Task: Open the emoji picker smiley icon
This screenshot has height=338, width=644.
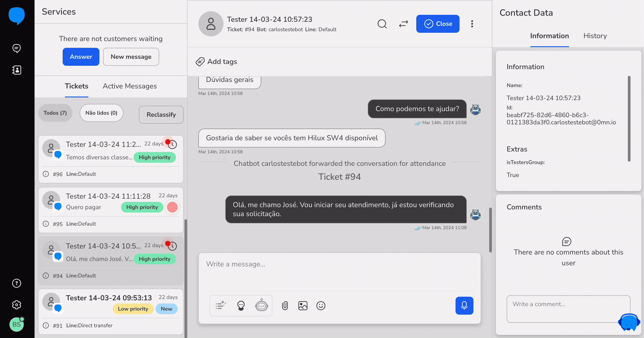Action: (321, 306)
